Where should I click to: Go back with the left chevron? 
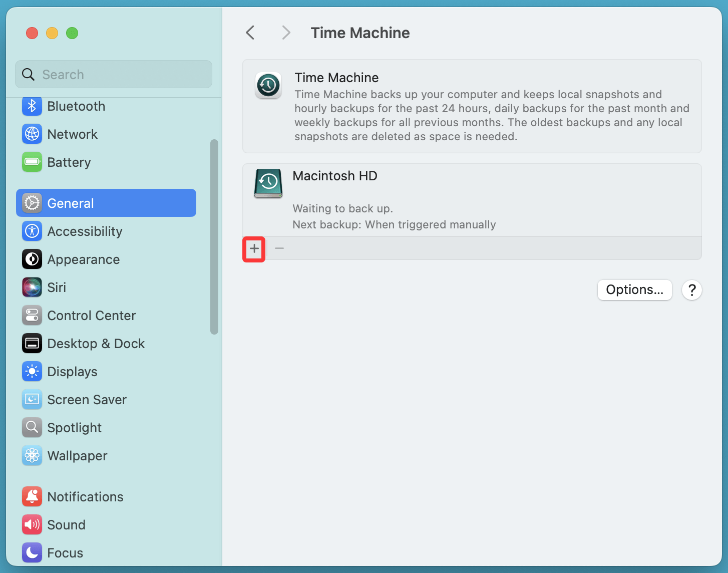tap(250, 33)
